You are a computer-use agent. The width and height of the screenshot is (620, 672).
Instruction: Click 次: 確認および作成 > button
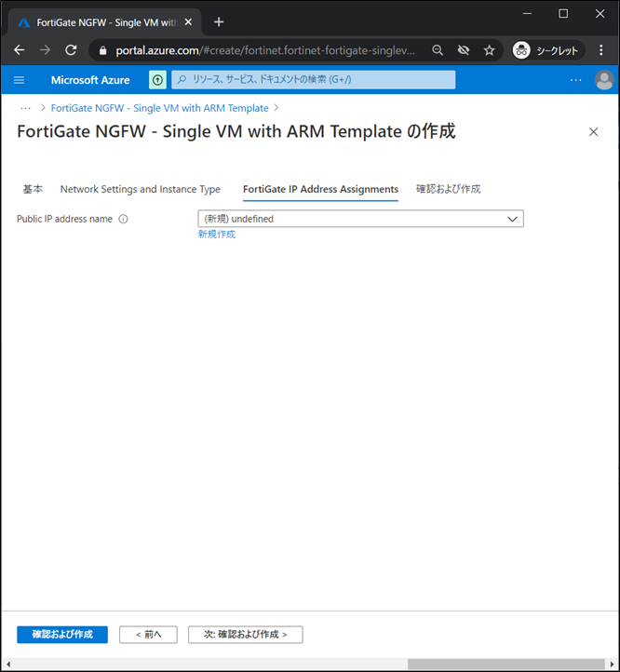click(x=245, y=634)
